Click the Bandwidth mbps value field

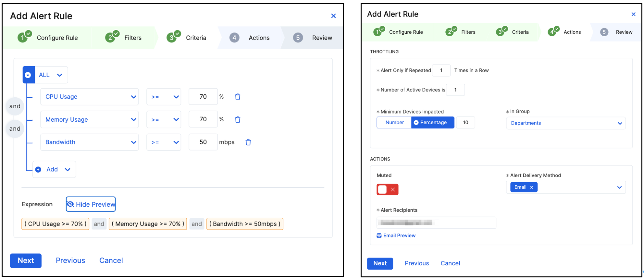[x=203, y=142]
